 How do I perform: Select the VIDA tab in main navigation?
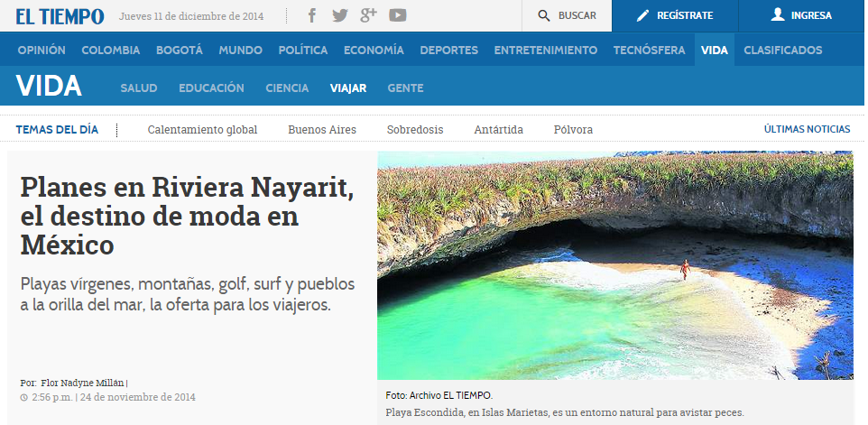pos(715,50)
